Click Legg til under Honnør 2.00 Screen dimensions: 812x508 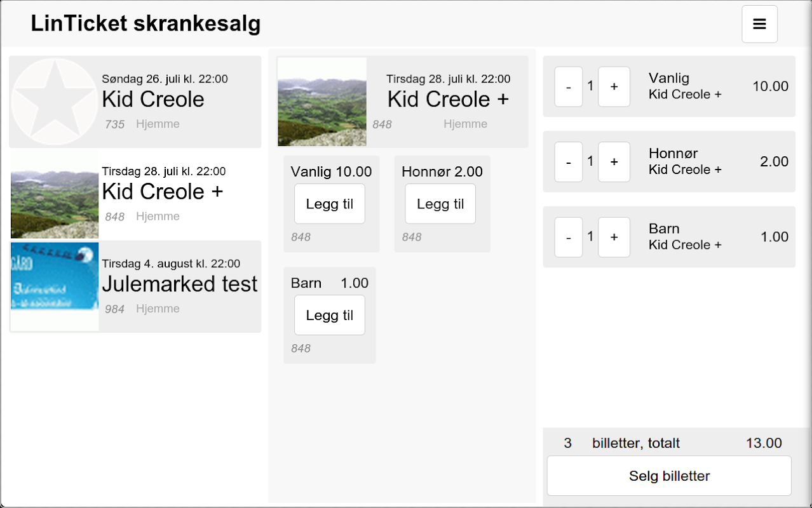440,204
